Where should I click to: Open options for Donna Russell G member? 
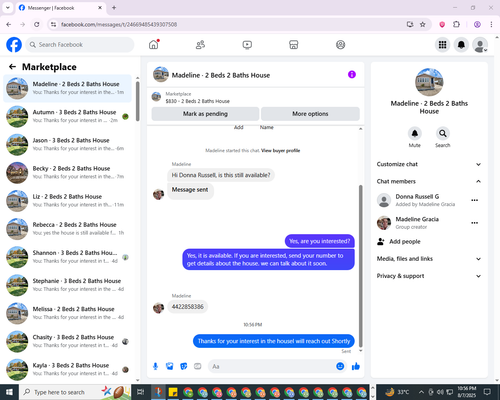[x=475, y=200]
